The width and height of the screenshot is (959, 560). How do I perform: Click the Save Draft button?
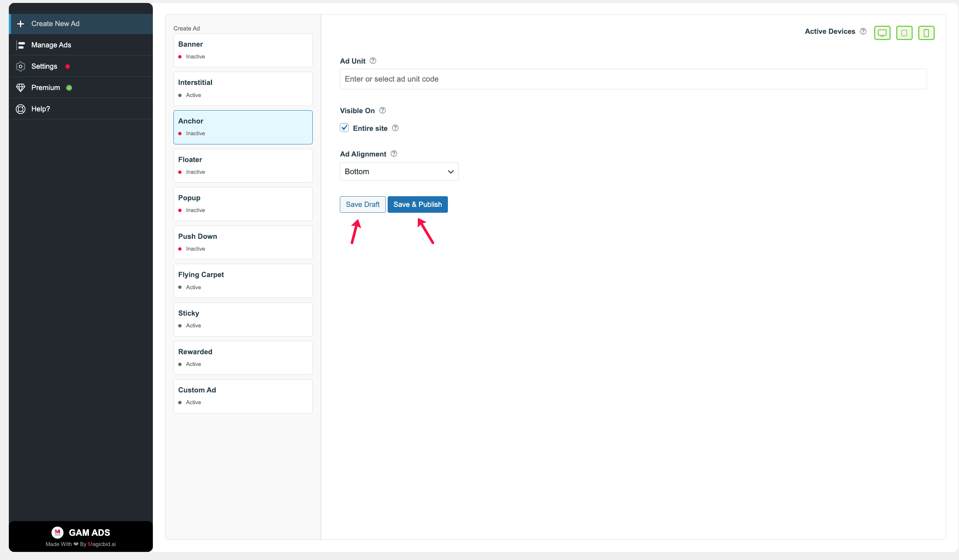point(362,204)
